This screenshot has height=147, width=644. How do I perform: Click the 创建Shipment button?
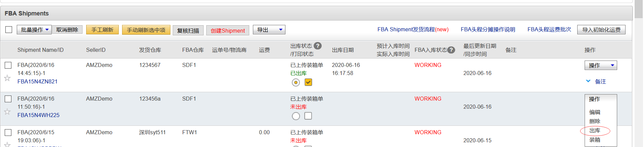[228, 30]
